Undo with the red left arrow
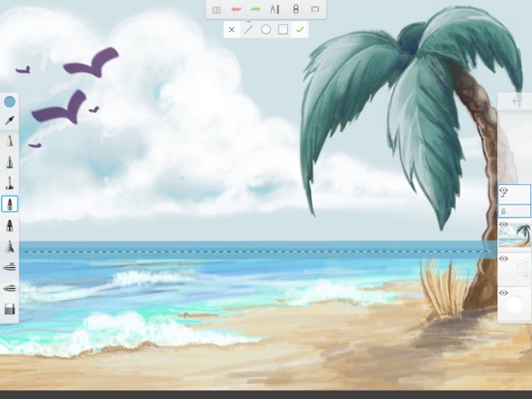Viewport: 532px width, 399px height. click(x=236, y=10)
